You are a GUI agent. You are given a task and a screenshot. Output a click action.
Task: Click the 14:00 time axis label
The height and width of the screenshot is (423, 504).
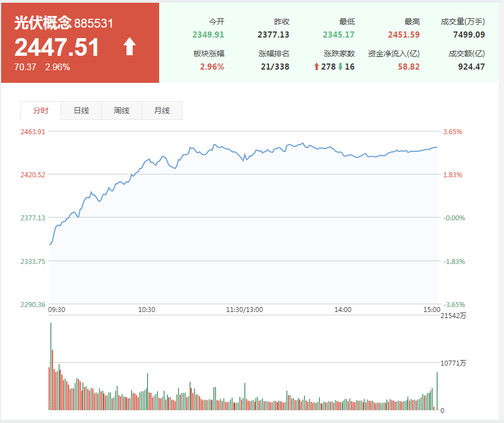343,310
